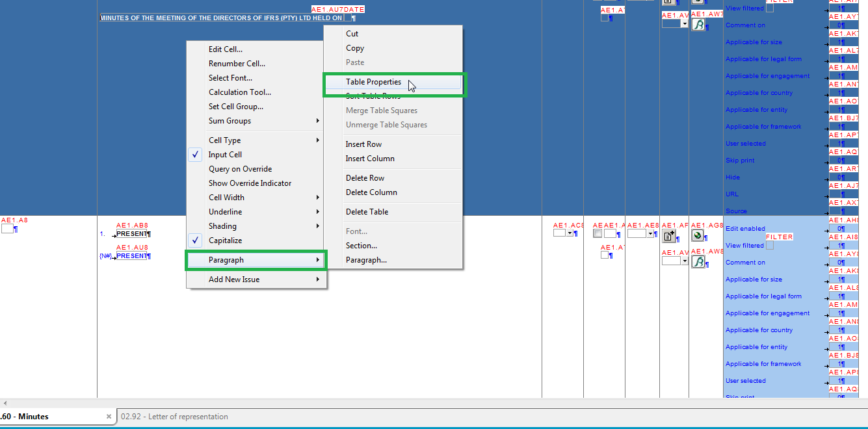Image resolution: width=868 pixels, height=429 pixels.
Task: Tick the View filtered checkbox in white row
Action: [x=770, y=246]
